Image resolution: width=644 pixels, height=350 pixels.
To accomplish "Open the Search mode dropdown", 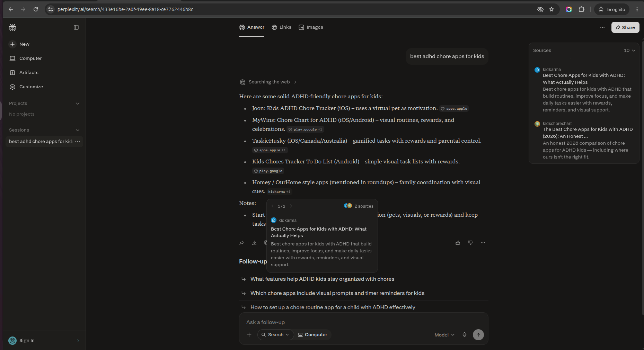I will (275, 335).
